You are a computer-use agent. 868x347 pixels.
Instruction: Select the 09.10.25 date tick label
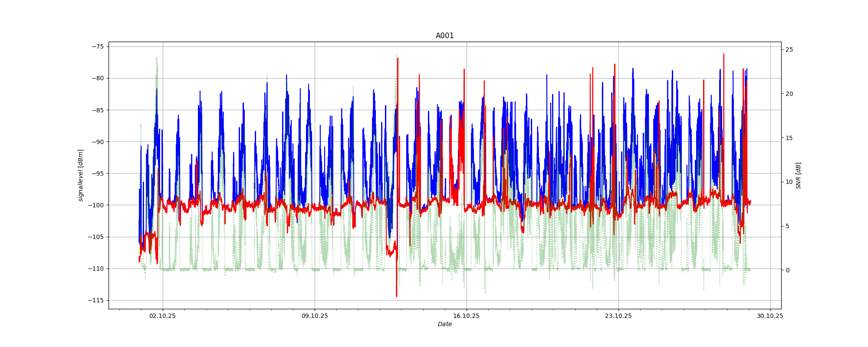(314, 316)
